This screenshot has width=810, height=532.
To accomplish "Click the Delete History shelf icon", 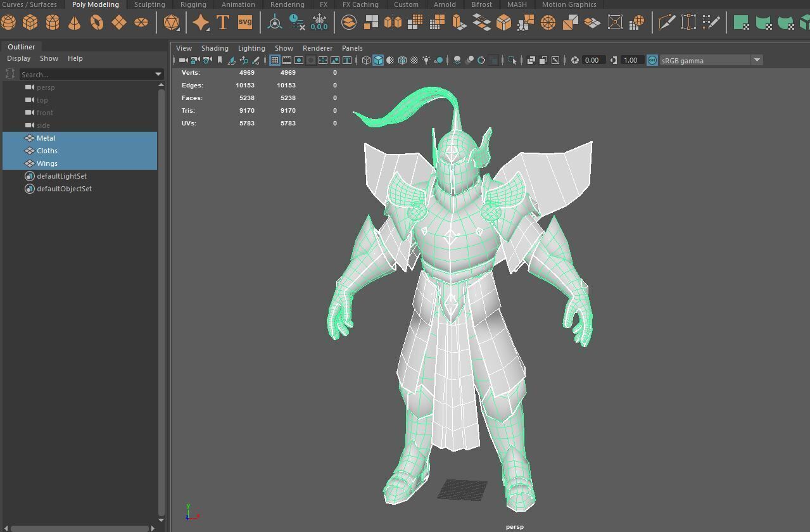I will pyautogui.click(x=296, y=22).
